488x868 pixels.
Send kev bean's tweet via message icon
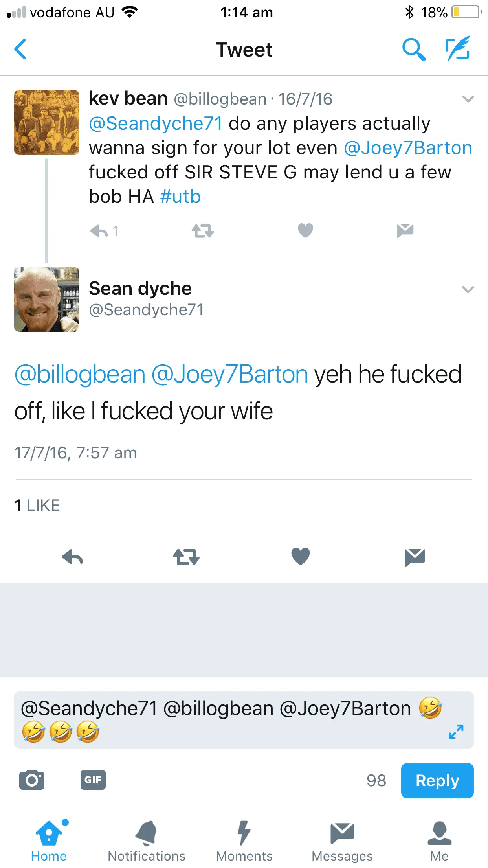pos(405,230)
